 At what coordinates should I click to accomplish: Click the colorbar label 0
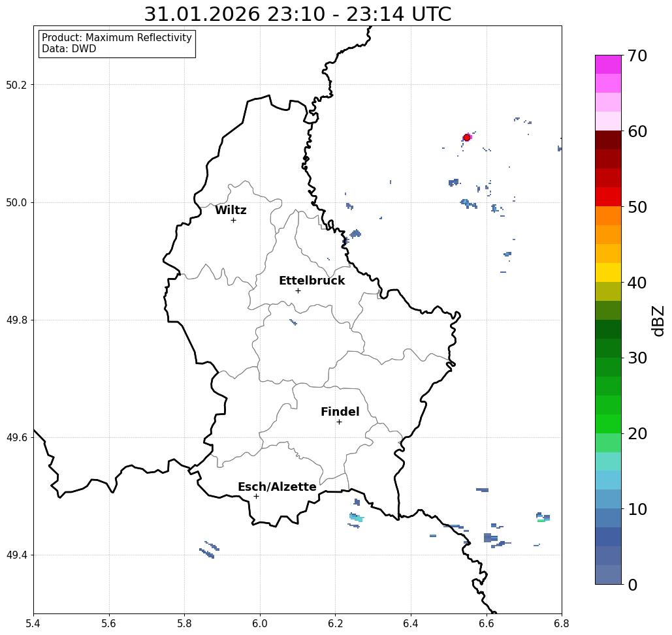point(632,585)
